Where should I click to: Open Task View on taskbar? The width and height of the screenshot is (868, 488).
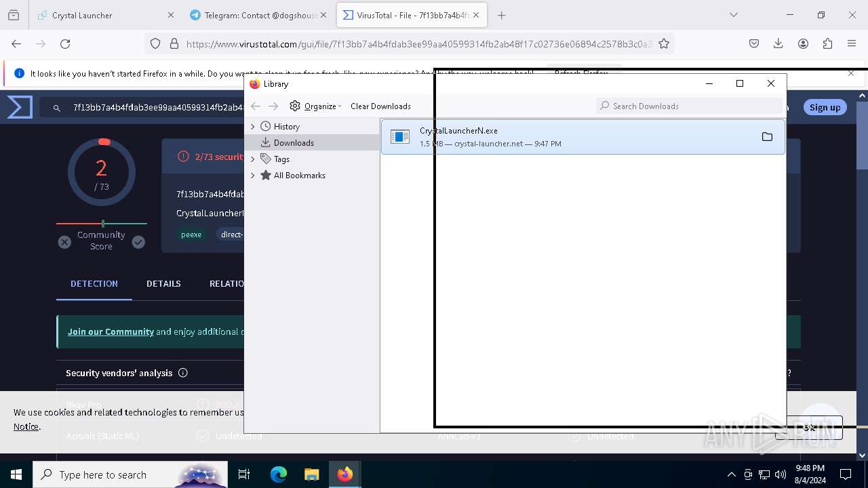pos(244,474)
